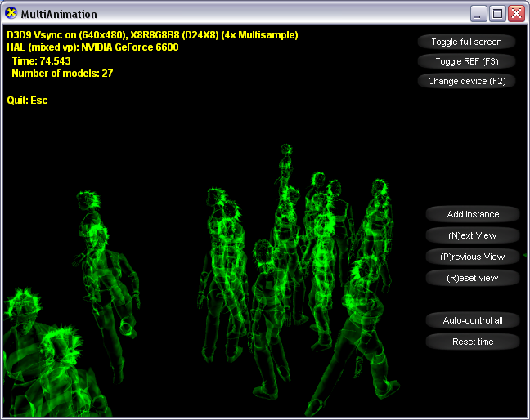
Task: Open Change device (F2) dialog
Action: tap(466, 81)
